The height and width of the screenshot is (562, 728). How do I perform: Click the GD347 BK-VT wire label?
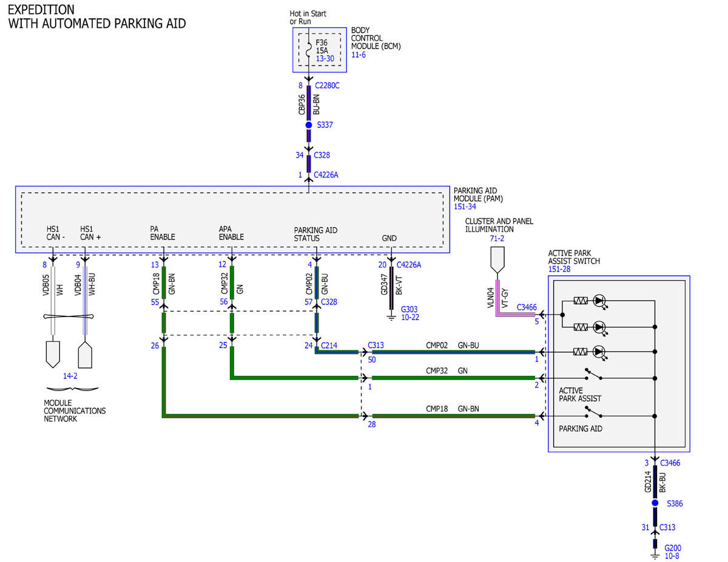[x=390, y=284]
